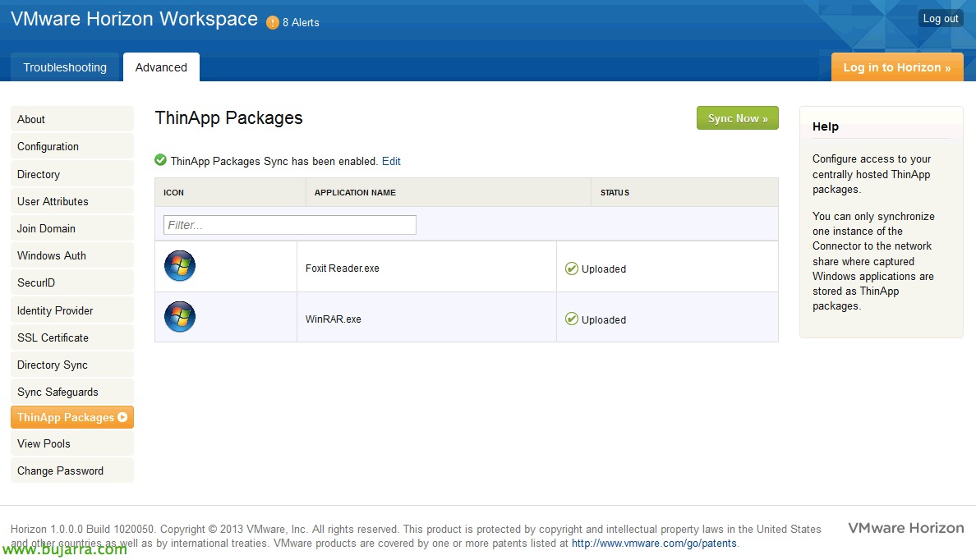
Task: Click the Help panel heading
Action: [x=826, y=126]
